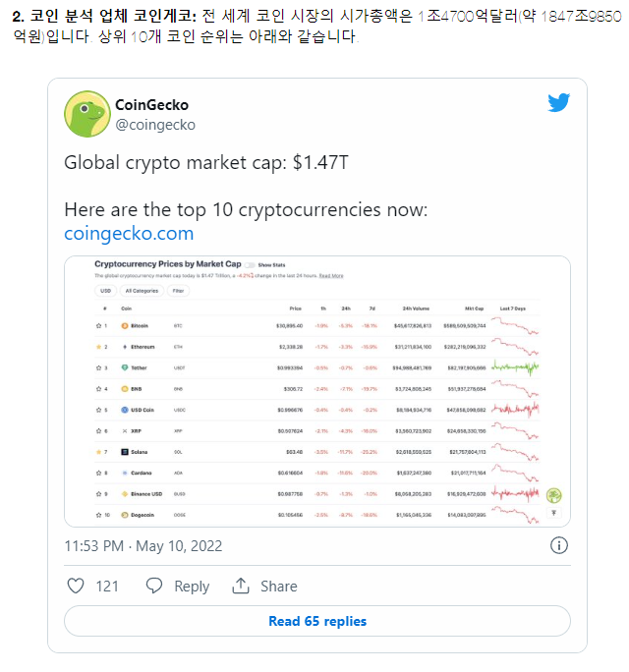Image resolution: width=629 pixels, height=672 pixels.
Task: Click the green gecko badge by Binance USD
Action: (553, 495)
